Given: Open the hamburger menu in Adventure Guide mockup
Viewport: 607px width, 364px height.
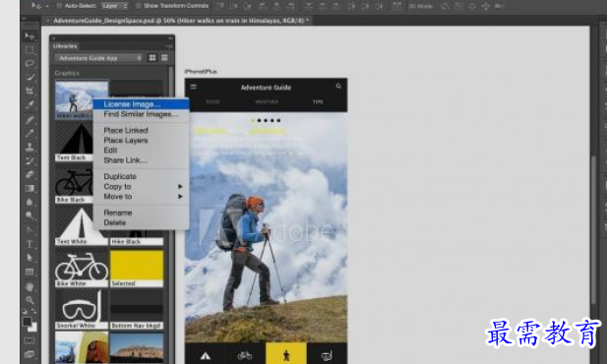Looking at the screenshot, I should click(193, 88).
